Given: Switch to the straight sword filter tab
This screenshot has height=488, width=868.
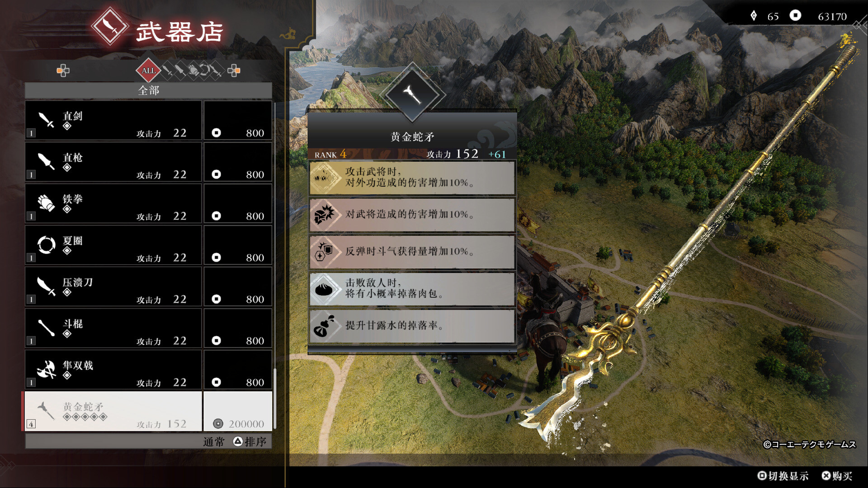Looking at the screenshot, I should 168,70.
